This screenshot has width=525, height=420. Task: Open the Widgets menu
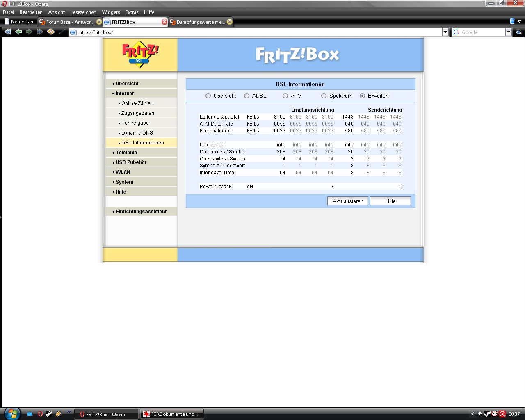click(x=111, y=12)
